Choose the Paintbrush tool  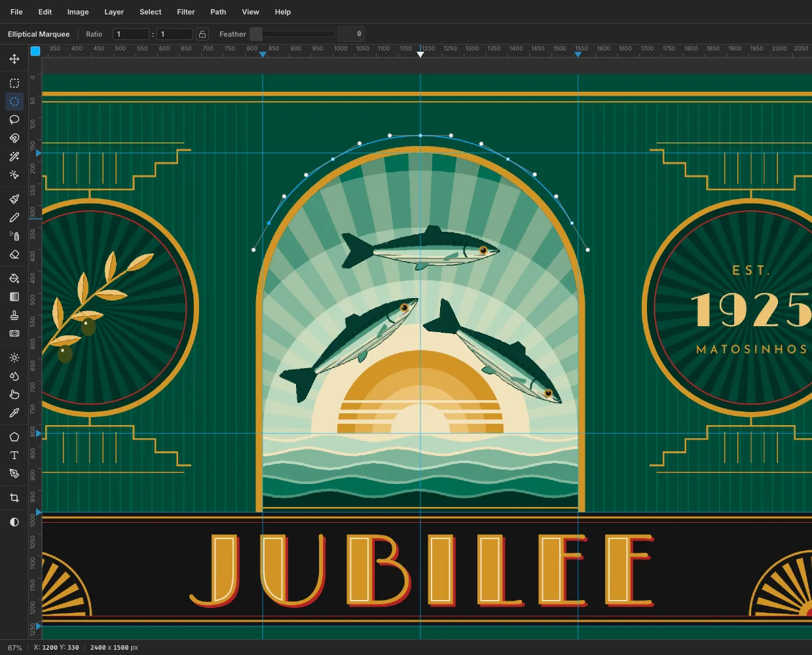tap(14, 199)
